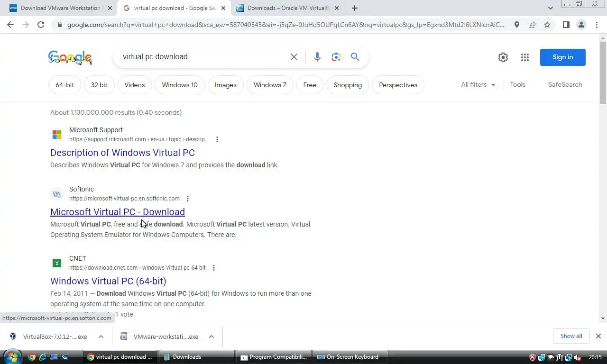Click Show all downloads
607x364 pixels.
571,336
